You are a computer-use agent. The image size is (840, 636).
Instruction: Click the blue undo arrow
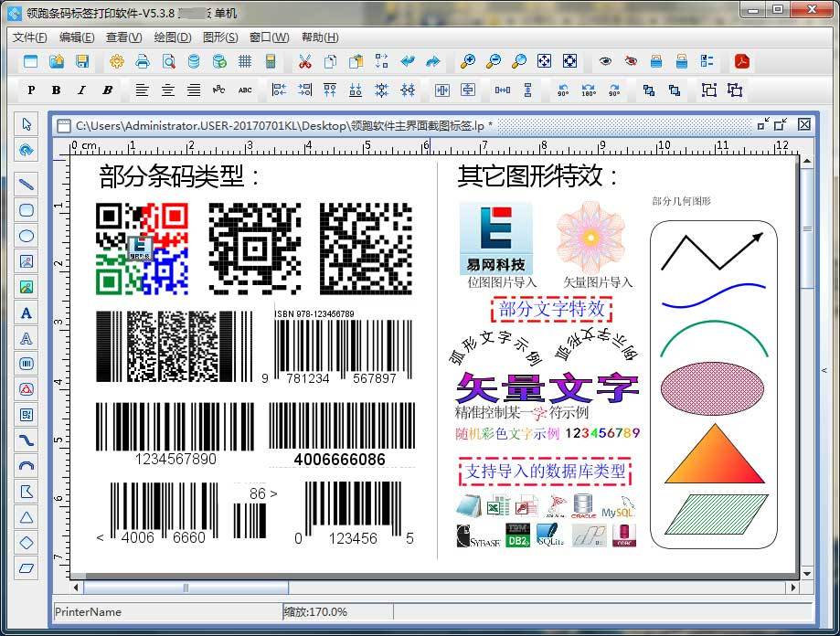[408, 61]
